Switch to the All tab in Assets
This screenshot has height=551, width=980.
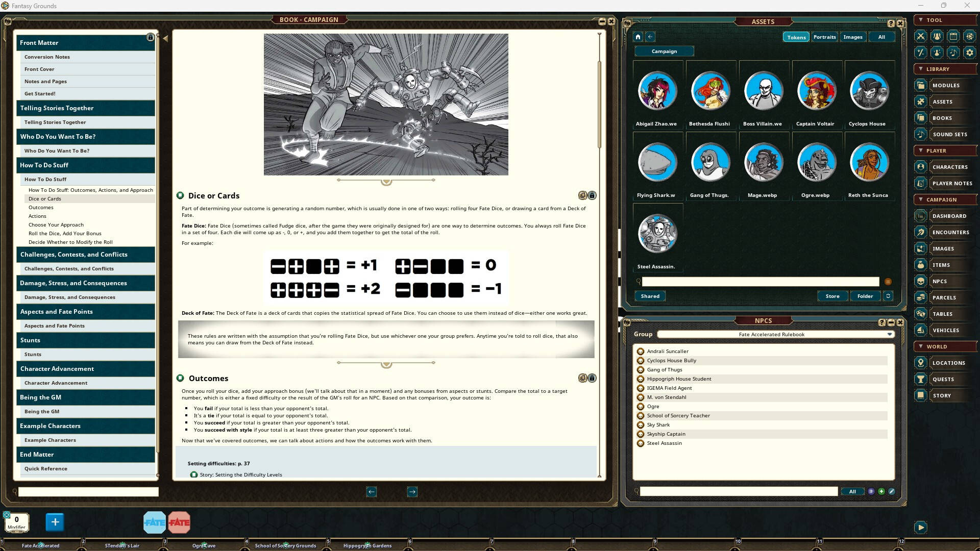click(x=881, y=37)
